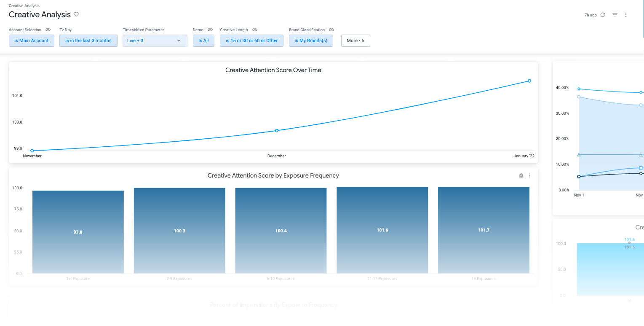Open the Live + 3 Timeshifted Parameter dropdown
Screen dimensions: 644x326
[x=155, y=40]
